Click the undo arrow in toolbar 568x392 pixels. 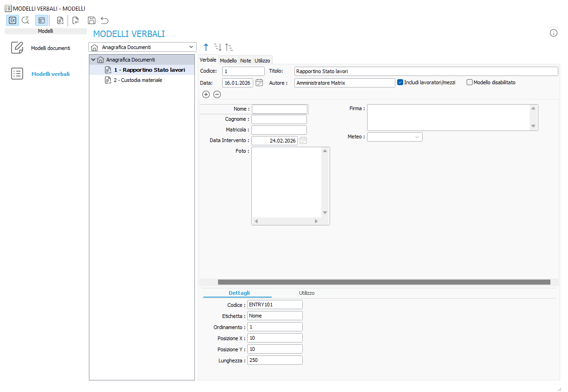(x=105, y=20)
